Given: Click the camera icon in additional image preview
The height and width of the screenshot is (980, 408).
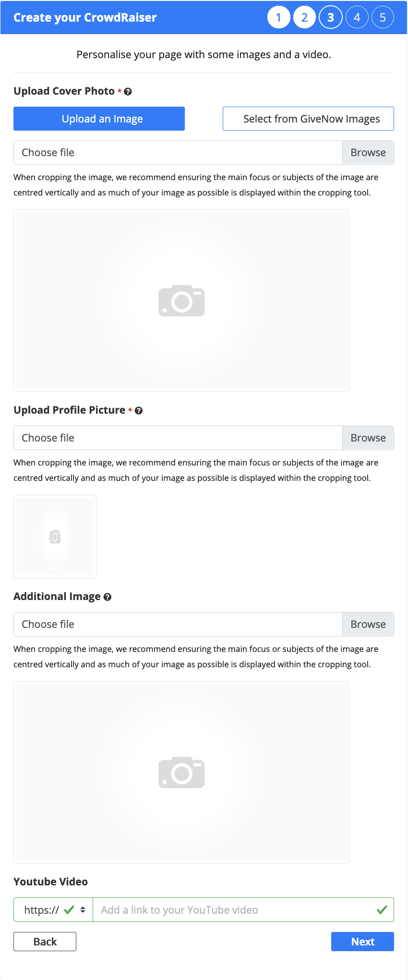Looking at the screenshot, I should (x=181, y=772).
